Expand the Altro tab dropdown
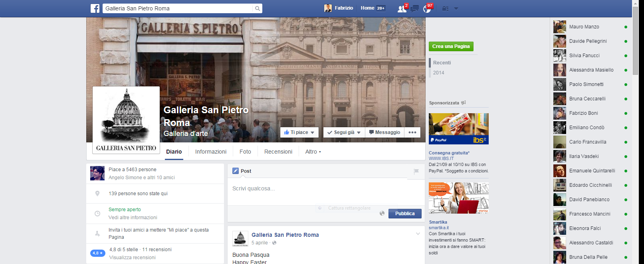The height and width of the screenshot is (264, 644). point(313,152)
